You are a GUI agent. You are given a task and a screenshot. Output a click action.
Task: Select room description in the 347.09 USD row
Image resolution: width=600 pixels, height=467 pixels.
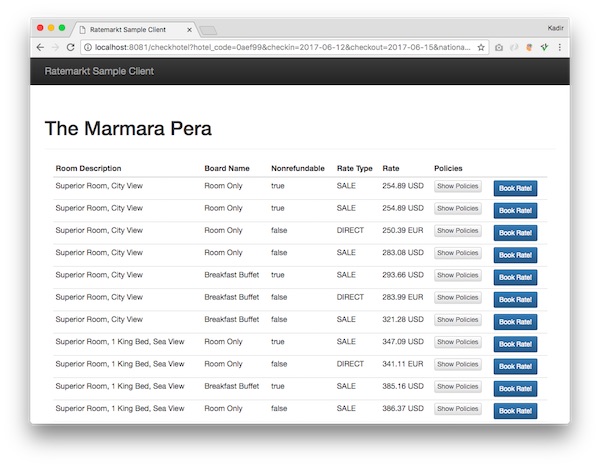point(120,341)
